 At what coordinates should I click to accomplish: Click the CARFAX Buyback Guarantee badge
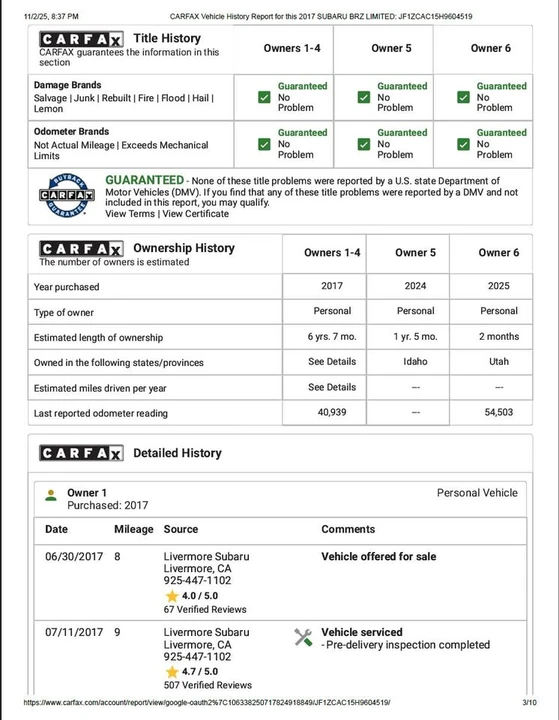(67, 196)
